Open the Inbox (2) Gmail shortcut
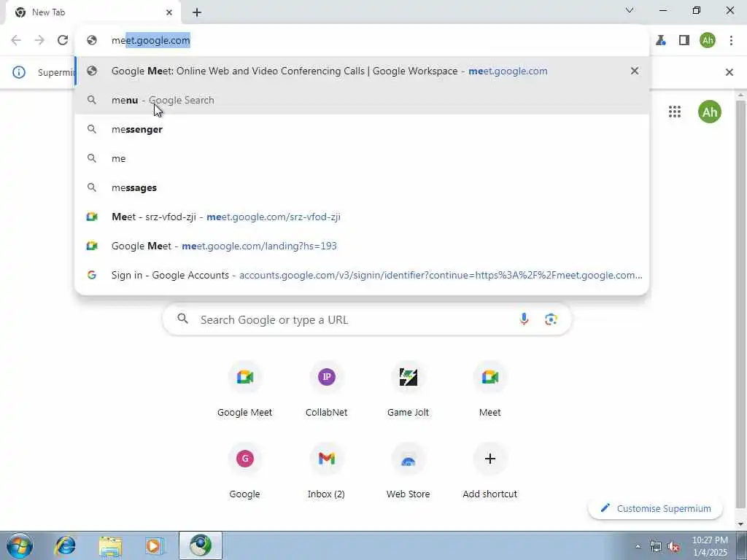This screenshot has height=560, width=747. 326,471
